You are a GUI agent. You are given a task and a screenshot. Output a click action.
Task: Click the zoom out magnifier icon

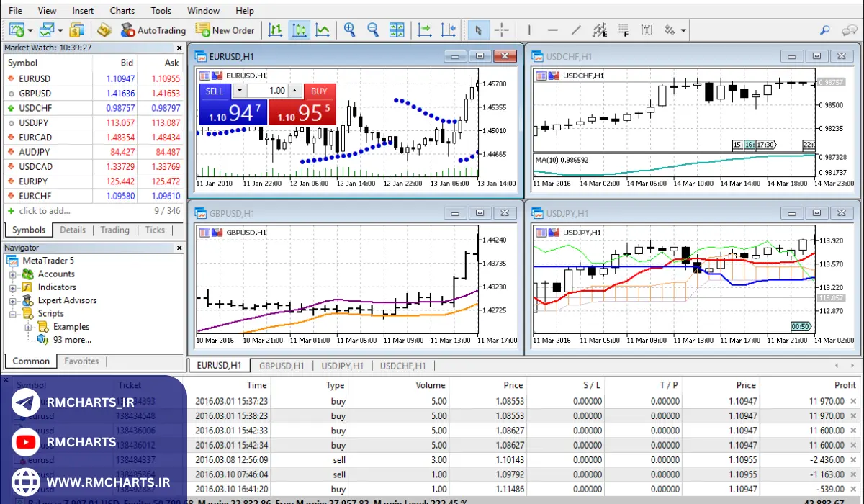(373, 30)
